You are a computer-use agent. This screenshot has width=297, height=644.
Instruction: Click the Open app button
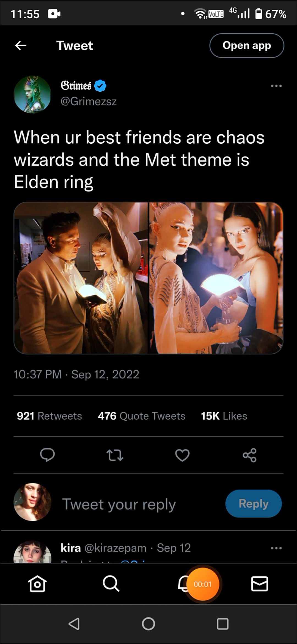(x=247, y=46)
